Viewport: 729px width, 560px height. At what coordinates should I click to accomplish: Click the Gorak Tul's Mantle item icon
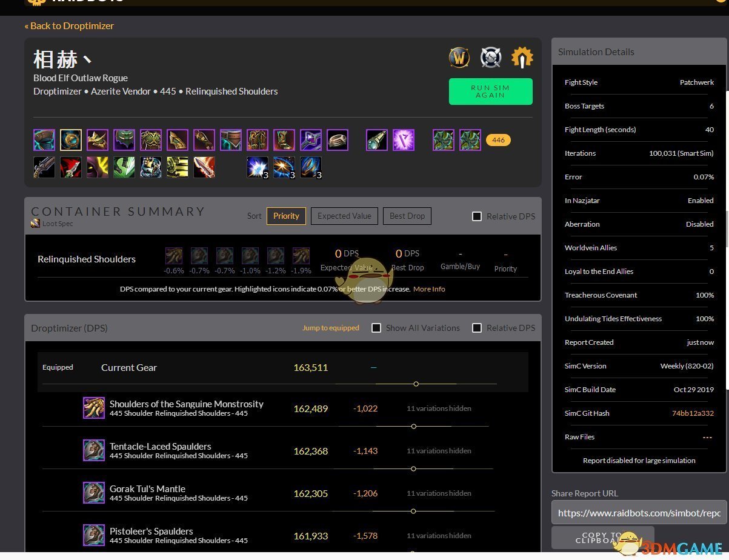(x=94, y=493)
